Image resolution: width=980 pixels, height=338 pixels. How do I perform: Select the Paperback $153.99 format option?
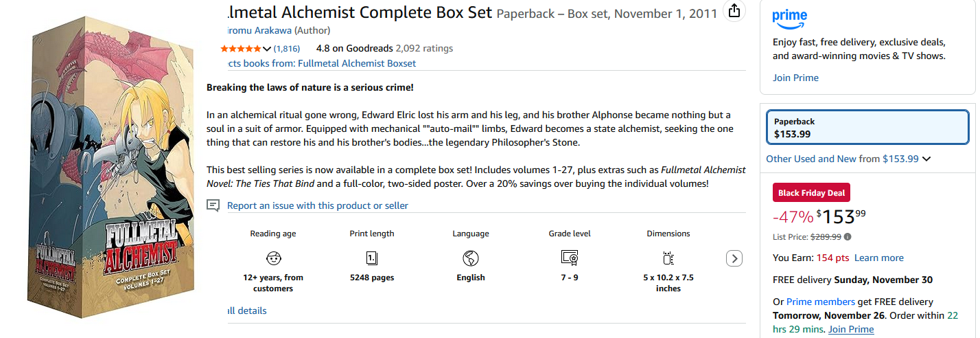(867, 128)
